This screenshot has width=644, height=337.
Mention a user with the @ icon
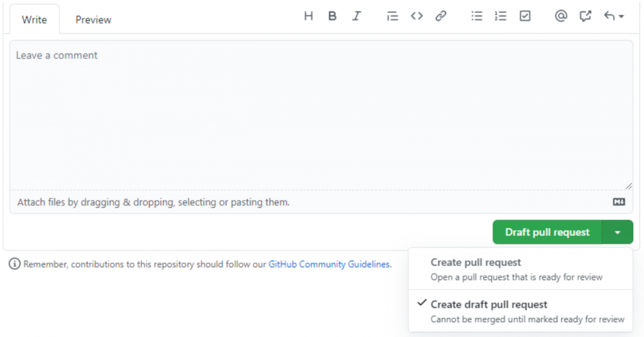(x=561, y=16)
